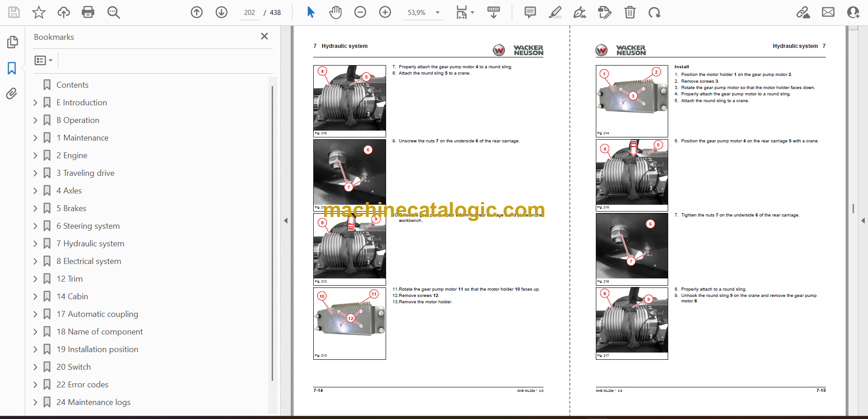Open the share with others person icon

pyautogui.click(x=853, y=12)
